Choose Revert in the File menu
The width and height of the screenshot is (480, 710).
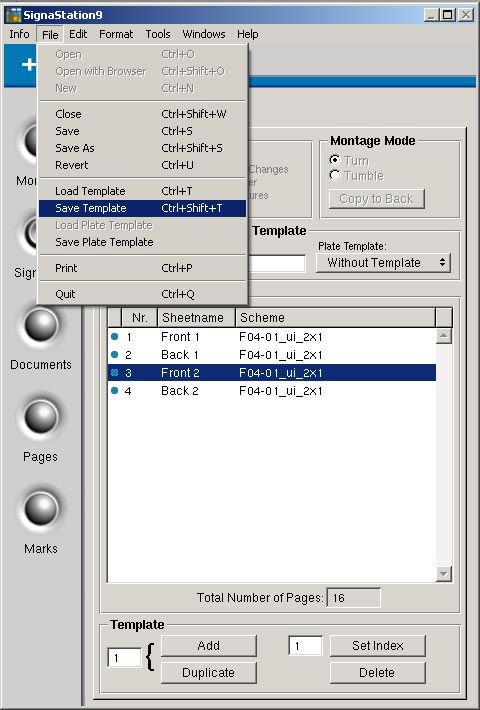coord(143,165)
